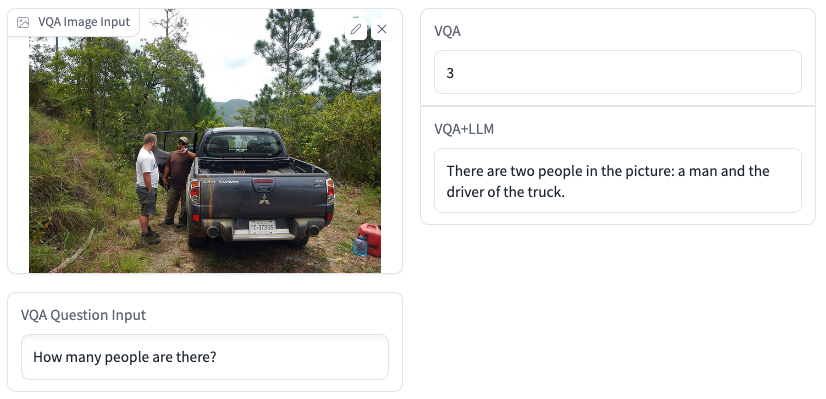Click the pencil edit image icon
The width and height of the screenshot is (826, 399).
tap(356, 29)
